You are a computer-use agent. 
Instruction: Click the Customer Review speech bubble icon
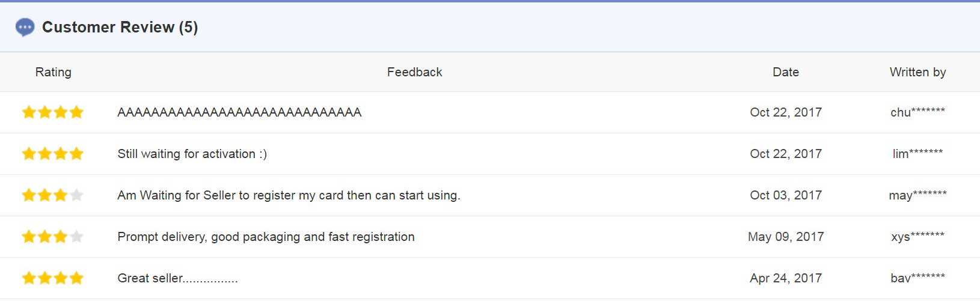pos(25,27)
